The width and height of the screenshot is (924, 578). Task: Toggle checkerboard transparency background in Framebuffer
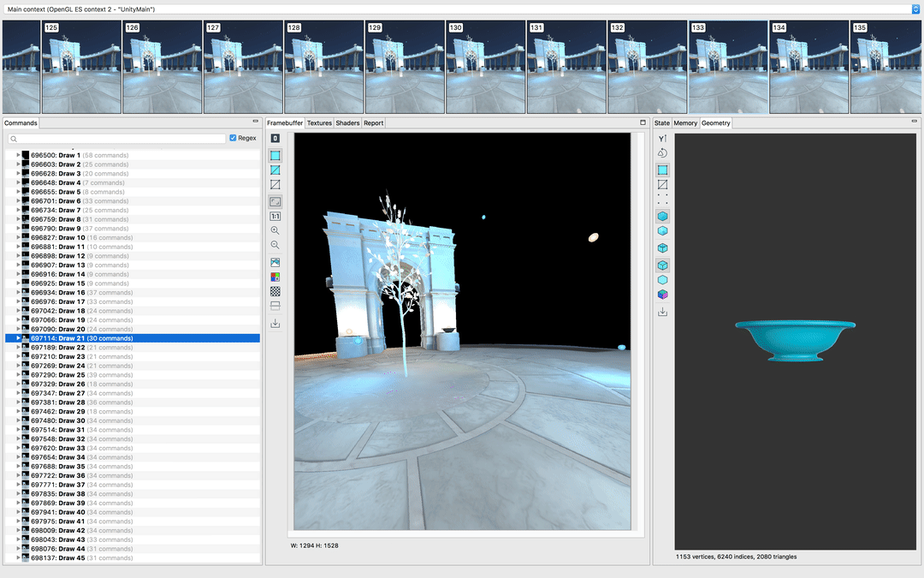coord(275,291)
